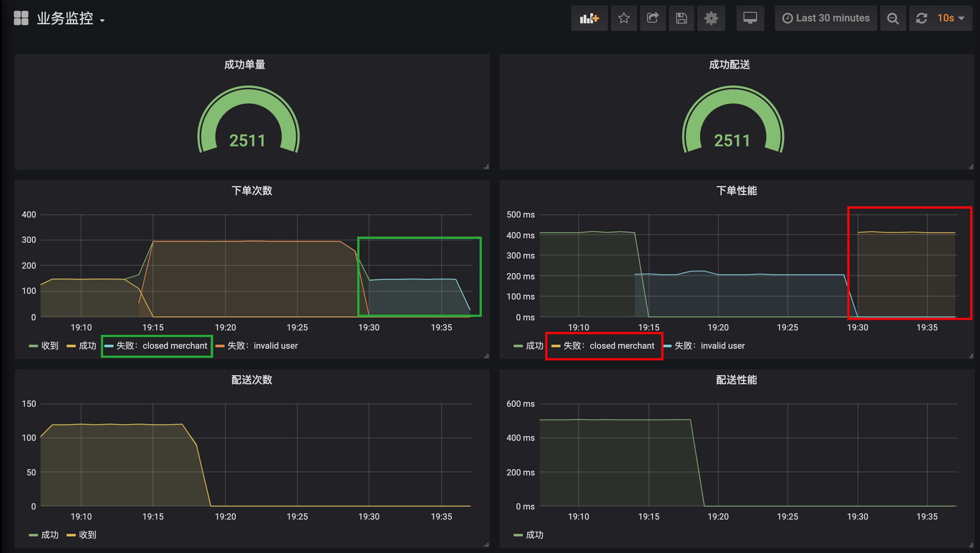Open dashboard settings gear icon
The height and width of the screenshot is (553, 980).
tap(711, 18)
